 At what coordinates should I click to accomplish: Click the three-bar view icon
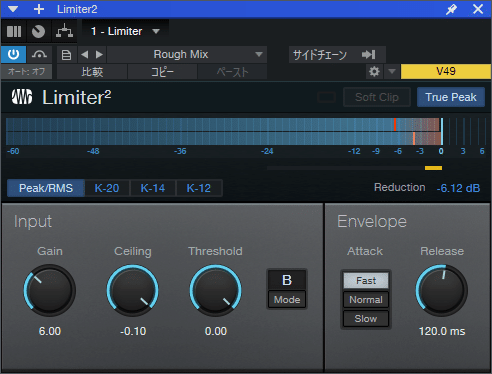point(14,31)
